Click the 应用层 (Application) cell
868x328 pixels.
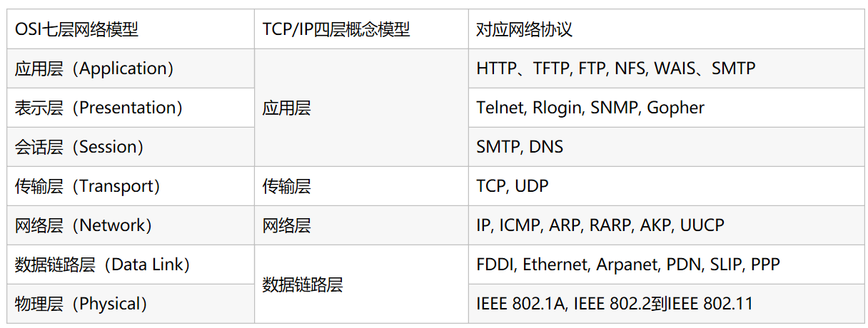[131, 68]
